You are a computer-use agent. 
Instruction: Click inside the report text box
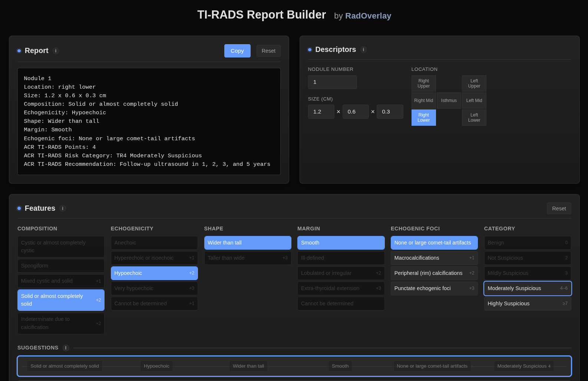[149, 121]
